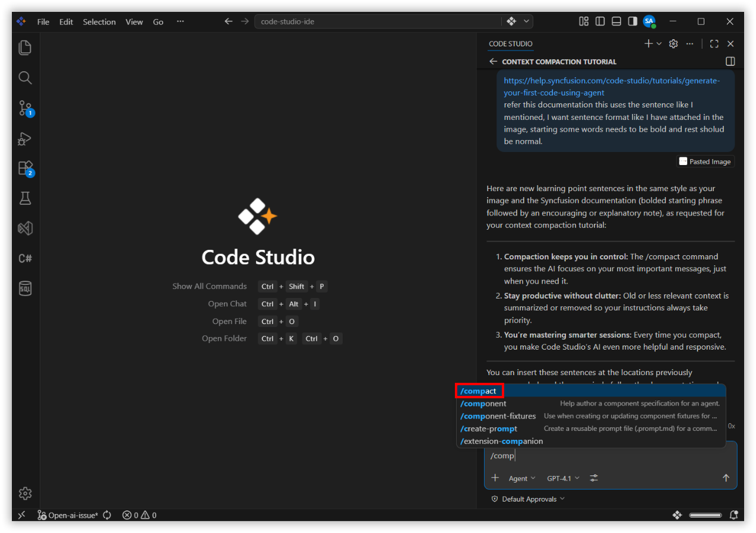Open the chat panel more actions ellipsis
756x533 pixels.
tap(689, 43)
